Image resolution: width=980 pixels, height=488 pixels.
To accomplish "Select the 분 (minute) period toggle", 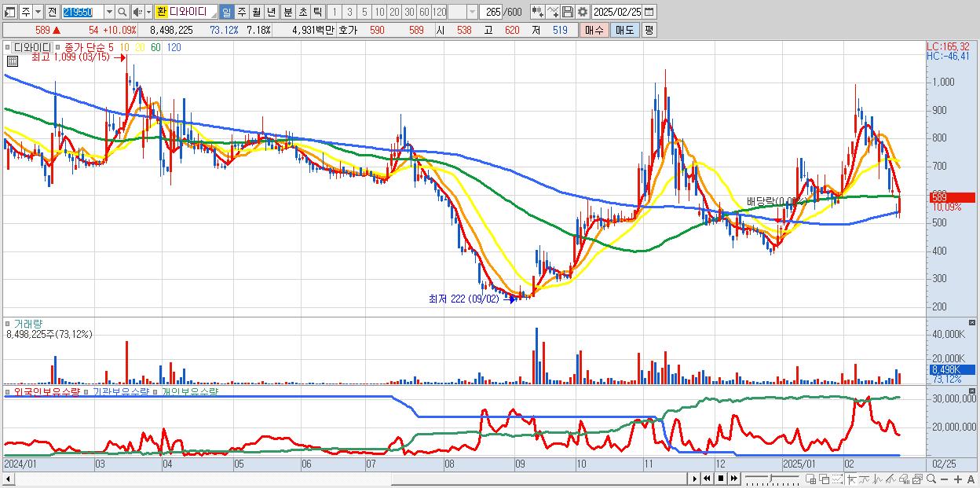I will [x=287, y=12].
